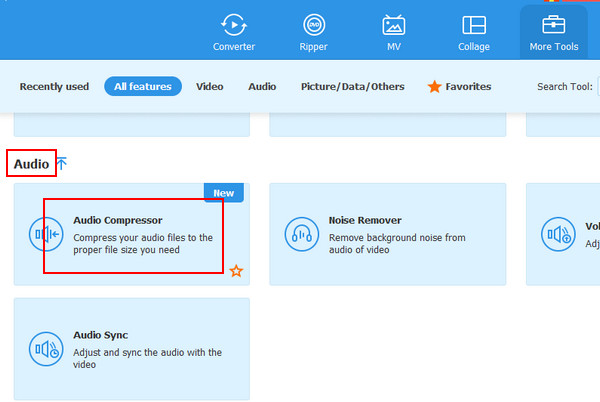This screenshot has height=402, width=600.
Task: Open the Converter tab icon
Action: (x=234, y=25)
